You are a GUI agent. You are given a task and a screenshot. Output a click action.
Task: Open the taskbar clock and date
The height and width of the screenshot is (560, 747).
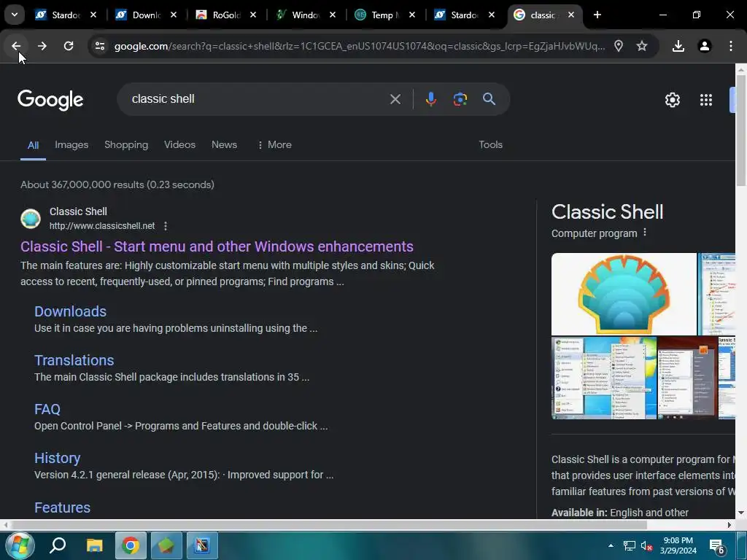tap(678, 545)
